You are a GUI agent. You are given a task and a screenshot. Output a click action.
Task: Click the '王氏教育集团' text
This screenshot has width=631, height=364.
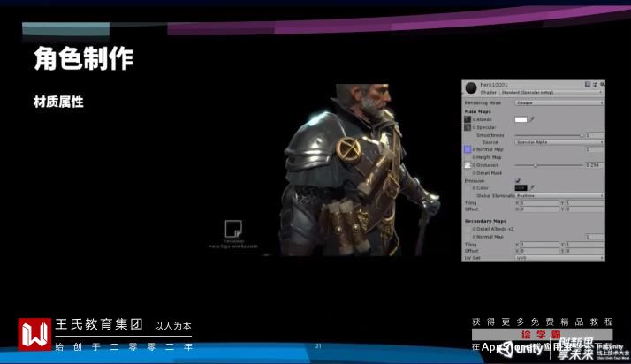tap(99, 324)
